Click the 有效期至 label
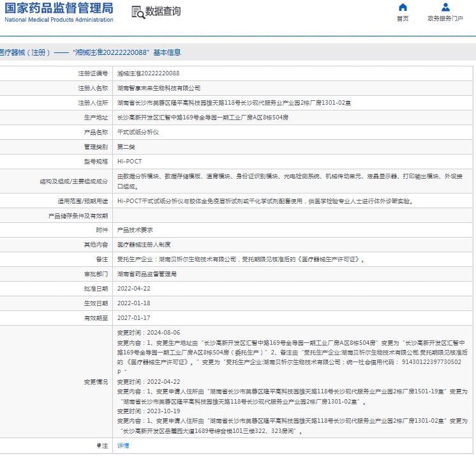 point(96,318)
